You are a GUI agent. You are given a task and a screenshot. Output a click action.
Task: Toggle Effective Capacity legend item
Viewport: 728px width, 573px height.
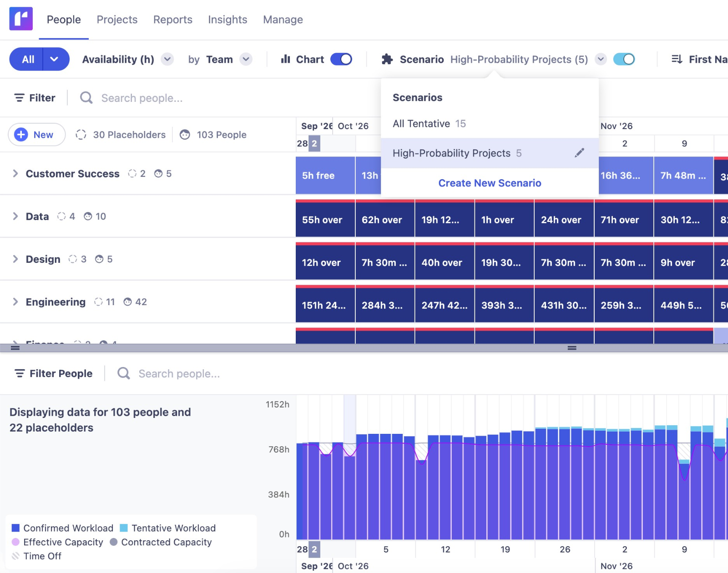click(57, 542)
